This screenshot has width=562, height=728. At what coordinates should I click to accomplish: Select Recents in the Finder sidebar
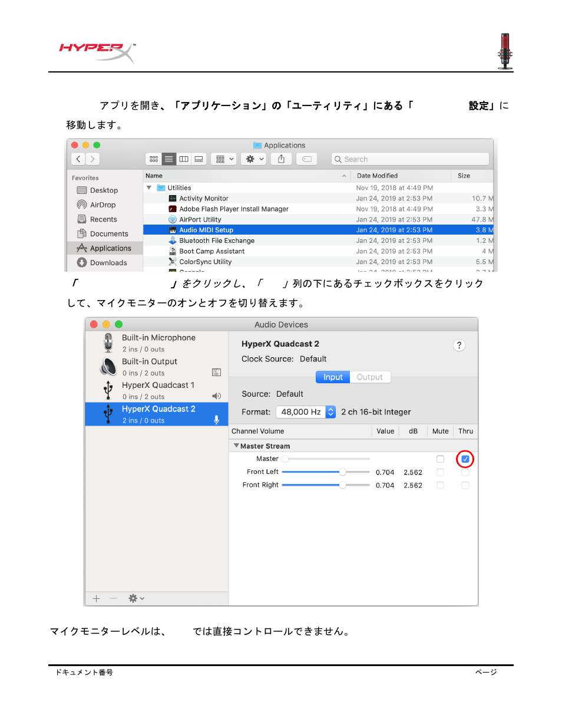[104, 219]
